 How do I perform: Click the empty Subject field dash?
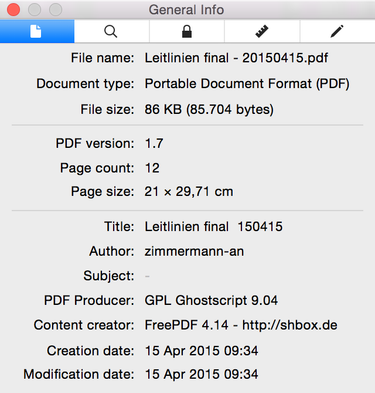tap(147, 276)
